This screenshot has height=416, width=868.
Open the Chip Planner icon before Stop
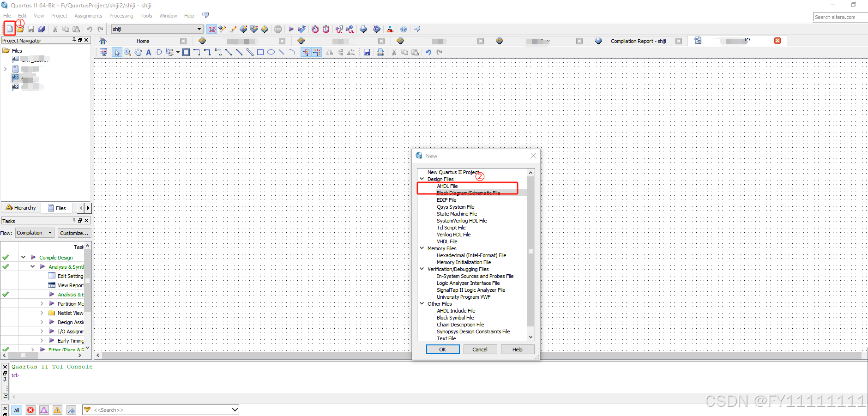(x=265, y=29)
